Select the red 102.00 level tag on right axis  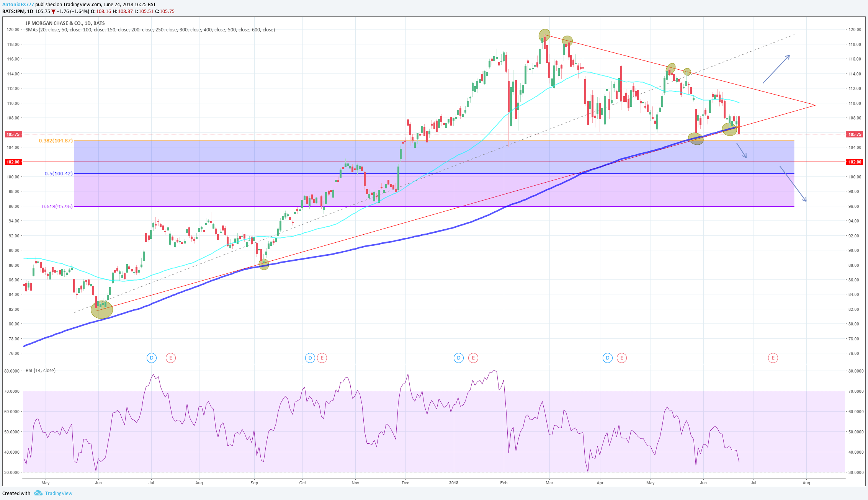pos(855,162)
